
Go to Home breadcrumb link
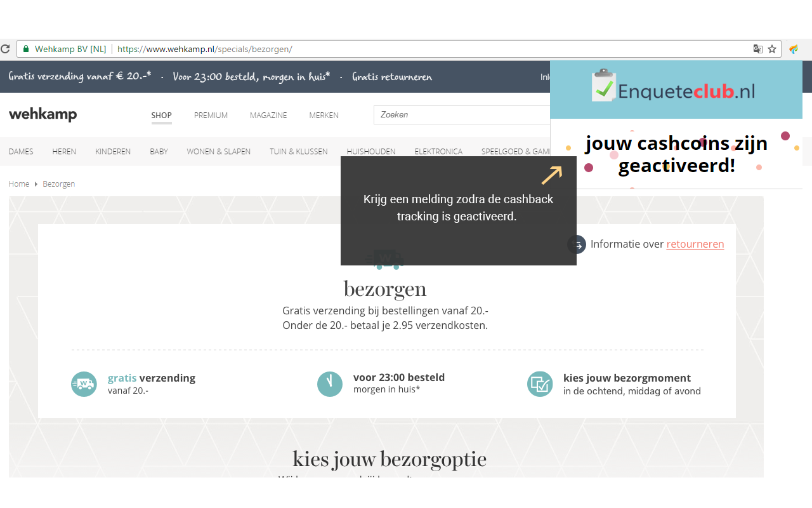coord(19,184)
